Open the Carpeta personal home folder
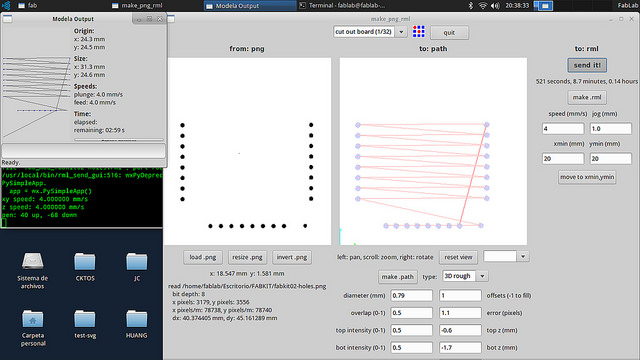This screenshot has height=360, width=640. [33, 318]
